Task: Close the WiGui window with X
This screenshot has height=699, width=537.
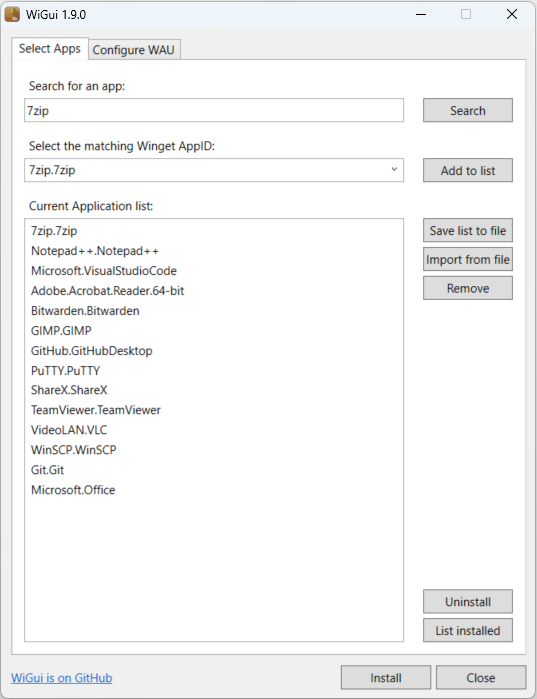Action: pyautogui.click(x=512, y=14)
